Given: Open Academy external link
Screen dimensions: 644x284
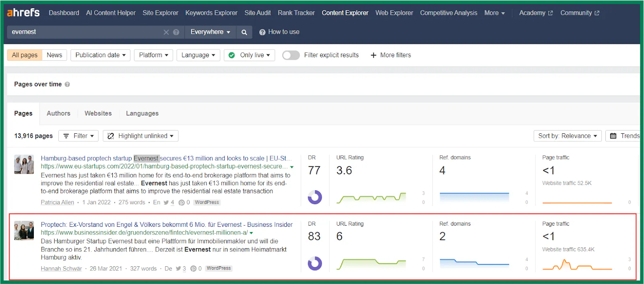Looking at the screenshot, I should coord(536,13).
